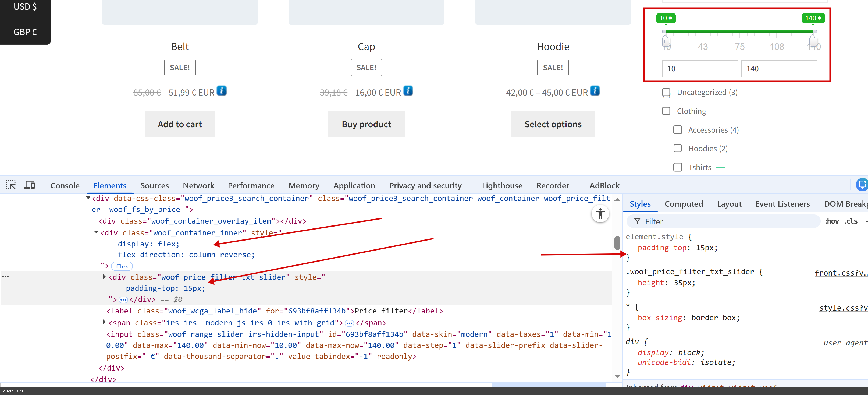The image size is (868, 395).
Task: Click the left price slider handle
Action: pos(666,41)
